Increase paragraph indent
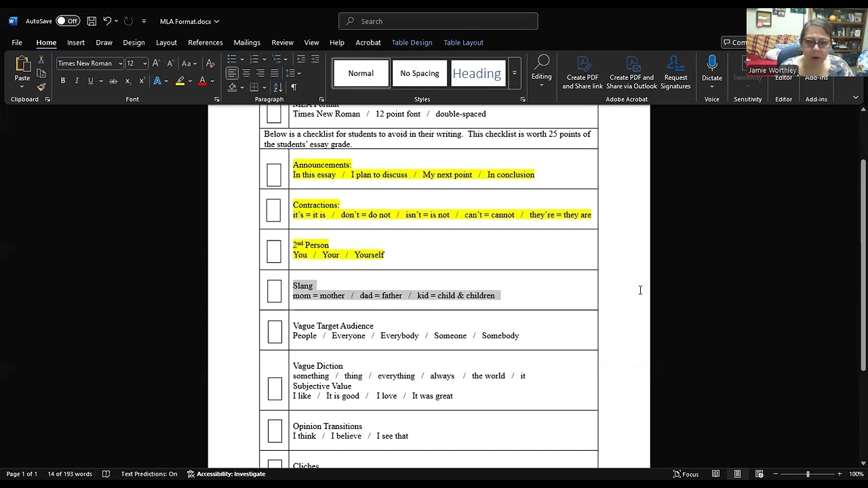868x488 pixels. (x=316, y=59)
